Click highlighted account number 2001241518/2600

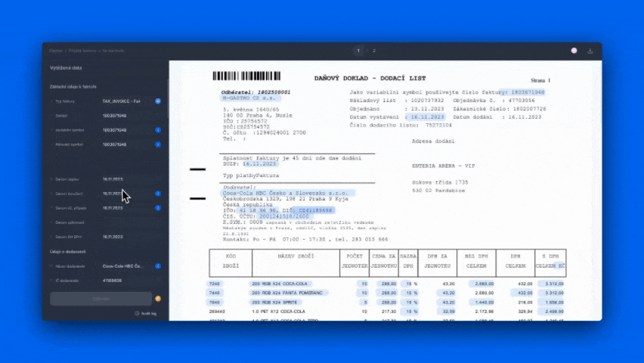[283, 216]
